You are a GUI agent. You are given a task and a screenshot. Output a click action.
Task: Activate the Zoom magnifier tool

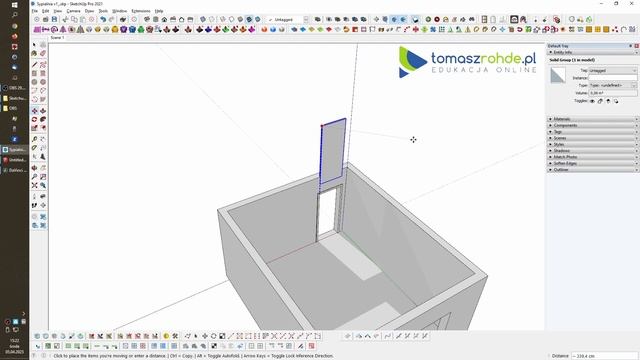(34, 177)
